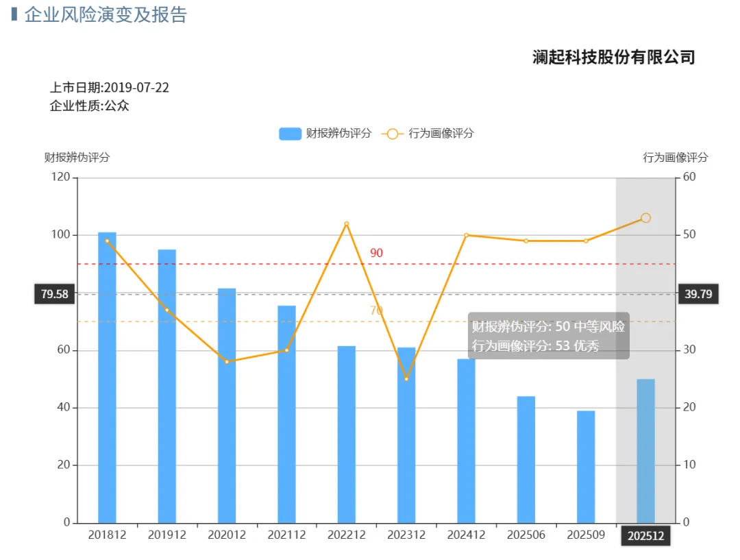Screen dimensions: 740x560
Task: Click the 100 left axis value
Action: pyautogui.click(x=60, y=234)
